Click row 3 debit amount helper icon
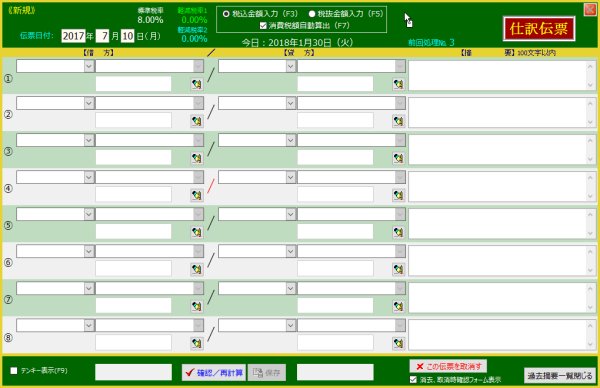This screenshot has height=388, width=600. point(197,158)
